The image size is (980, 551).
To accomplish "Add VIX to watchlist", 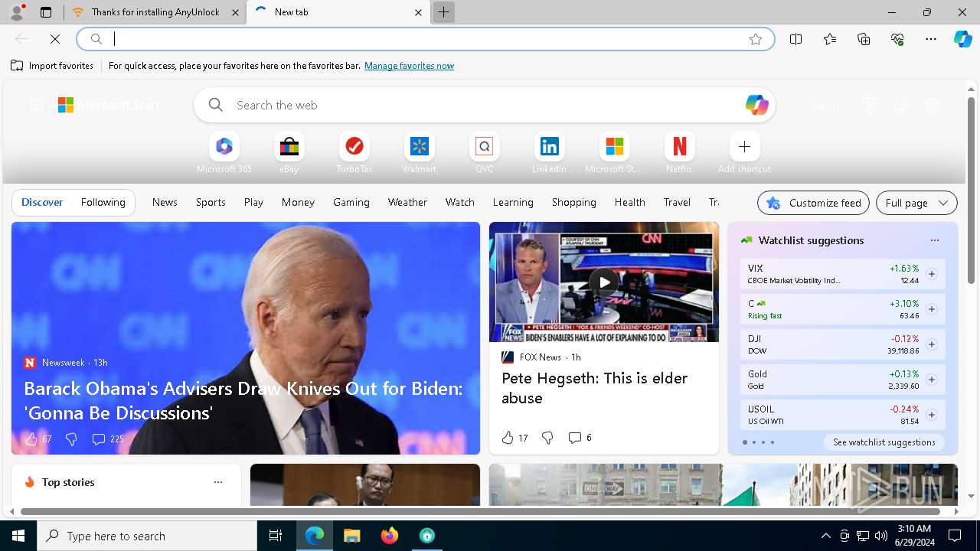I will 932,274.
